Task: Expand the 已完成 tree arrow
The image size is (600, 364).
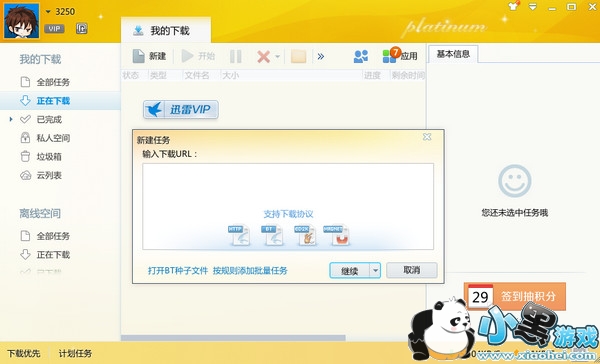Action: click(11, 119)
